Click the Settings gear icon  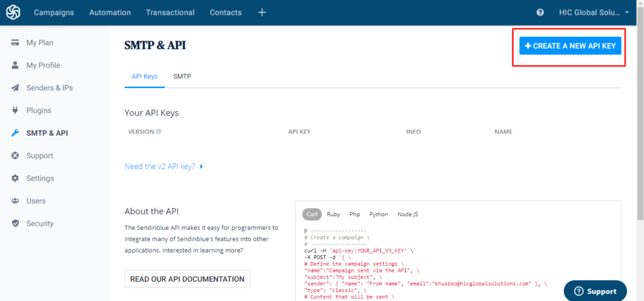tap(15, 178)
